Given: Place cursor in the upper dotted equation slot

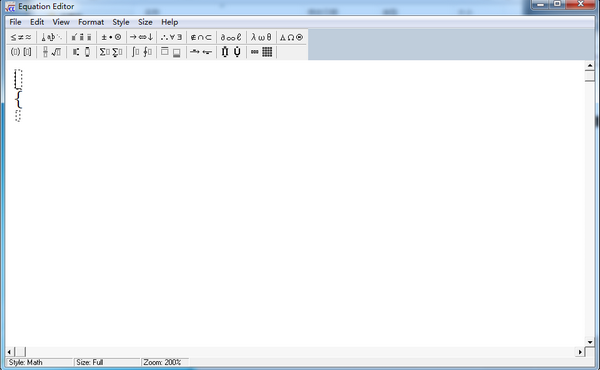Looking at the screenshot, I should [18, 79].
